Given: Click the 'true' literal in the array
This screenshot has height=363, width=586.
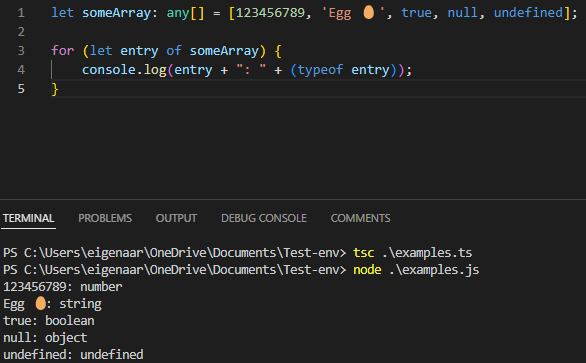Looking at the screenshot, I should click(x=417, y=13).
